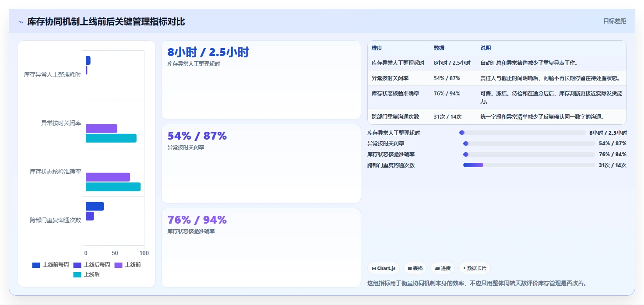Click the large card value 8小时 / 2.5小时
This screenshot has width=644, height=305.
[x=208, y=53]
